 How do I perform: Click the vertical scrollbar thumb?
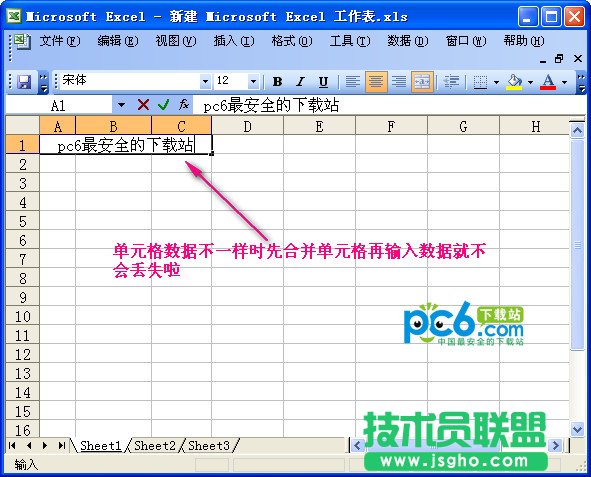(577, 245)
